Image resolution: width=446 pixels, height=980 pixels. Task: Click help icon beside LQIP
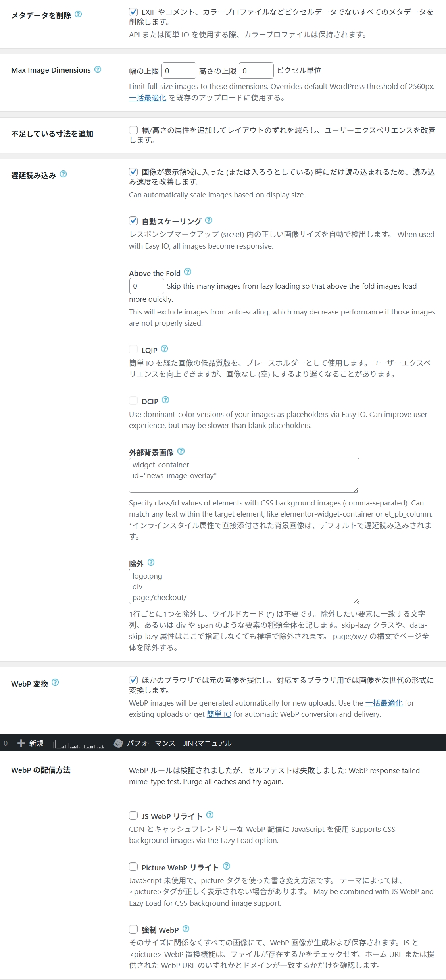point(164,349)
